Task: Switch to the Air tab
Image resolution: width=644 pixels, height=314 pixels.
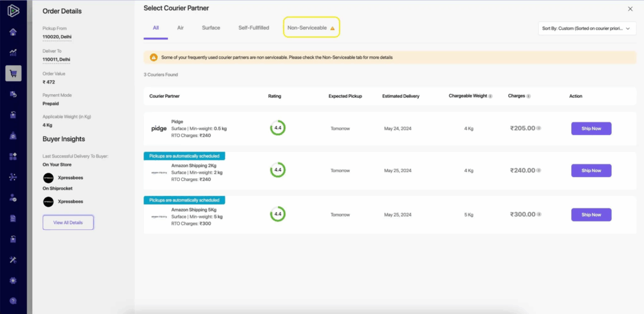Action: pyautogui.click(x=180, y=28)
